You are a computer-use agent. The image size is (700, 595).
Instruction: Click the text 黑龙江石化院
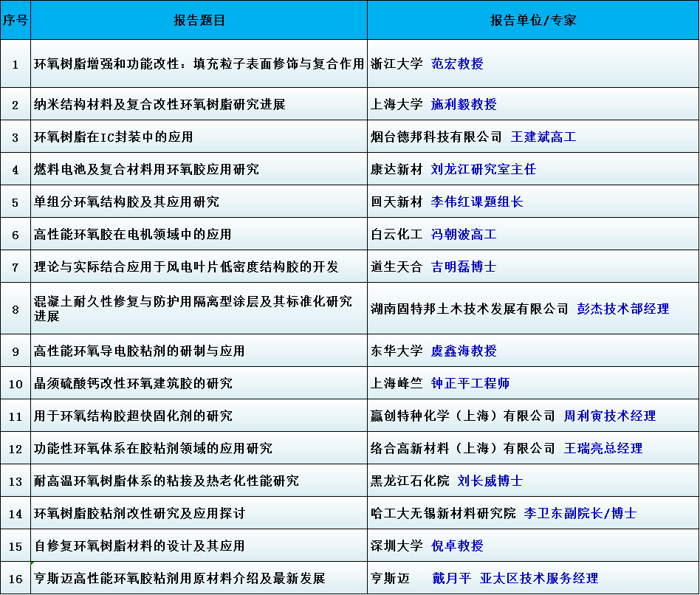pos(410,481)
